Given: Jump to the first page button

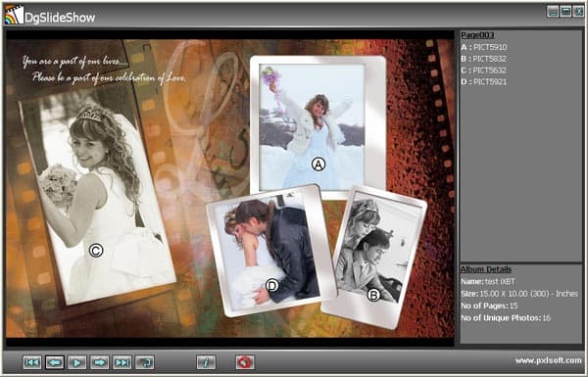Looking at the screenshot, I should [x=32, y=362].
